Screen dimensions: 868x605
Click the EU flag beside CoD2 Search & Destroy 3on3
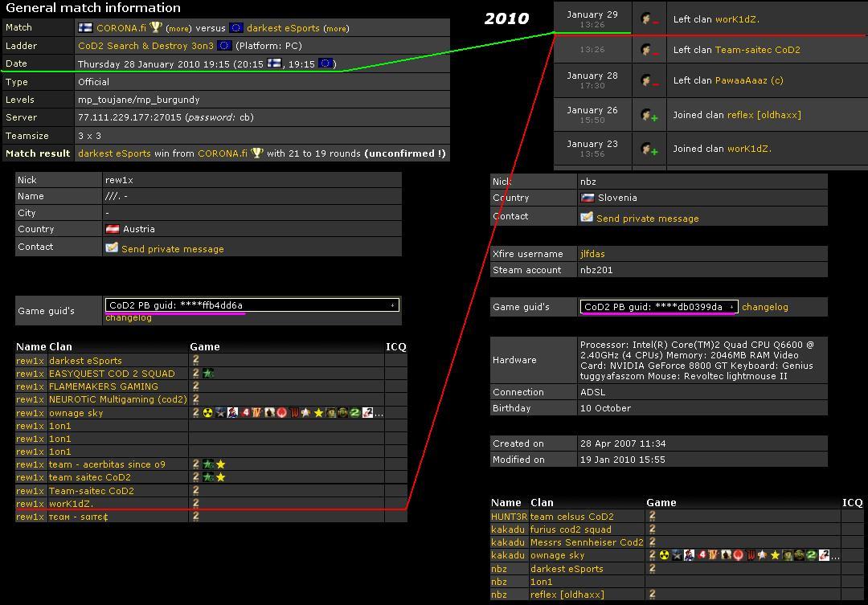tap(224, 46)
